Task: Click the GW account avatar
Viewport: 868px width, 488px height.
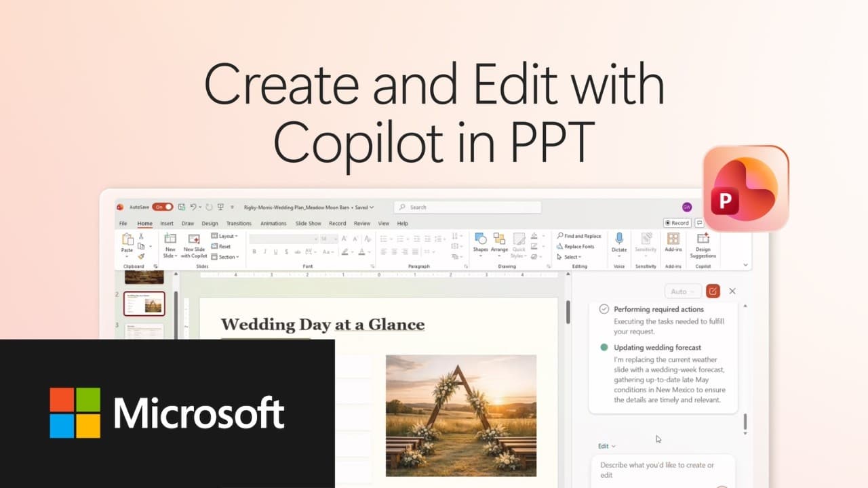Action: pyautogui.click(x=687, y=207)
